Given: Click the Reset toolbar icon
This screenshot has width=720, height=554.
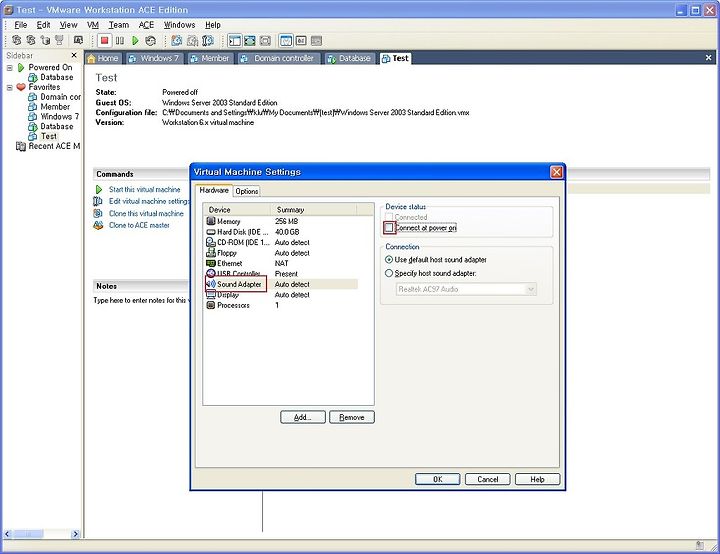Looking at the screenshot, I should 150,41.
